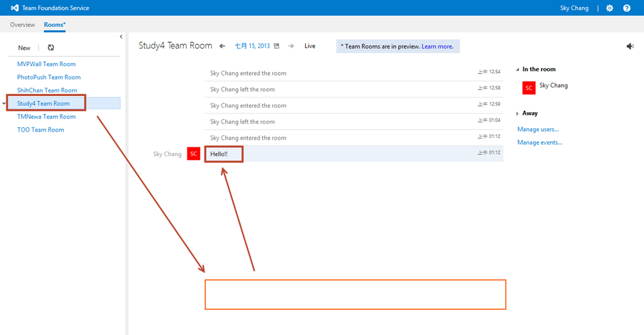The height and width of the screenshot is (335, 644).
Task: Click the Visual Studio logo icon
Action: tap(15, 8)
